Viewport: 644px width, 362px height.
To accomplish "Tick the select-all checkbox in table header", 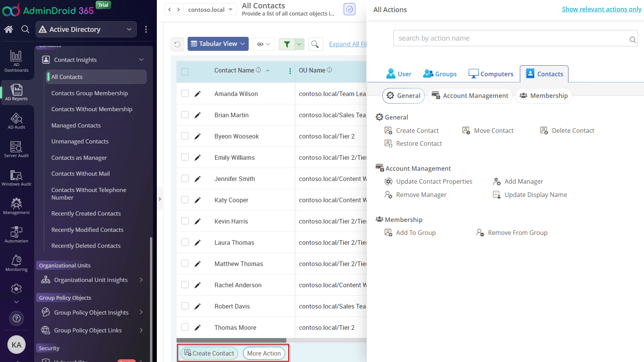I will coord(185,71).
